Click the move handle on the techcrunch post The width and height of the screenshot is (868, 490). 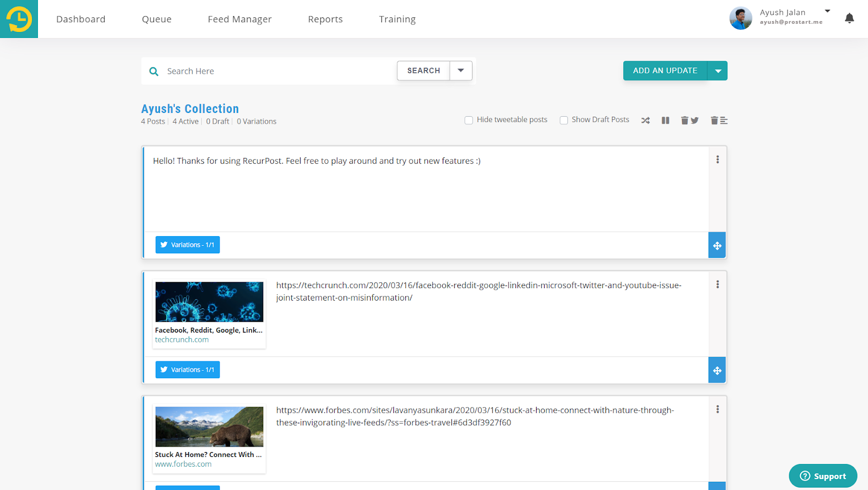coord(717,370)
